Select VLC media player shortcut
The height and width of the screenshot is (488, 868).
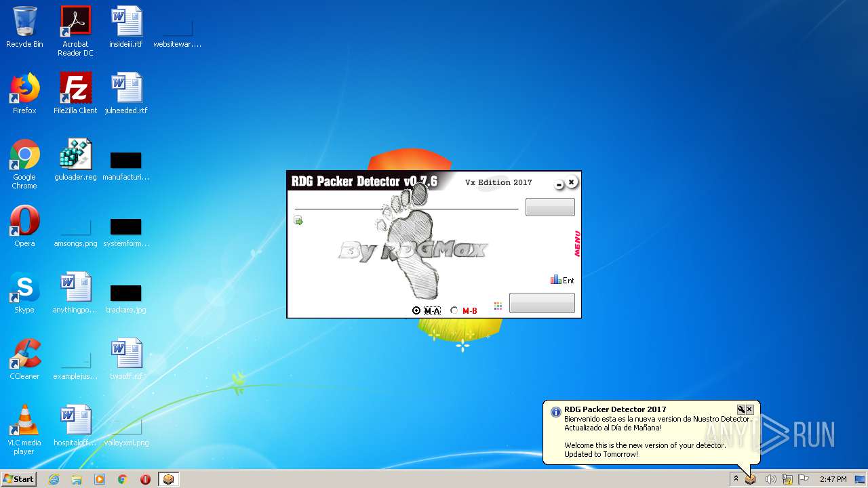24,430
